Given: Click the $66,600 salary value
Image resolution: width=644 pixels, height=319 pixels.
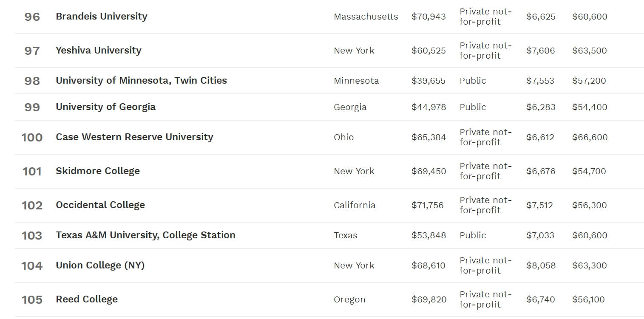Looking at the screenshot, I should 590,137.
